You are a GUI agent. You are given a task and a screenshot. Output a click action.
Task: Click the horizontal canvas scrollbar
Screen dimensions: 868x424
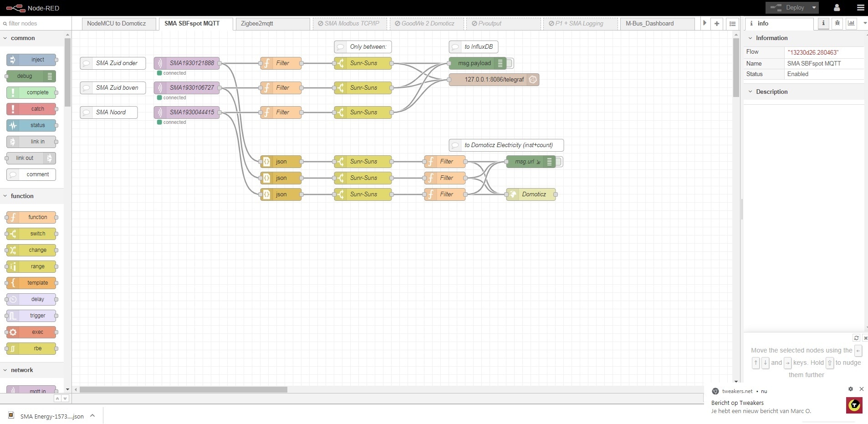(x=184, y=390)
